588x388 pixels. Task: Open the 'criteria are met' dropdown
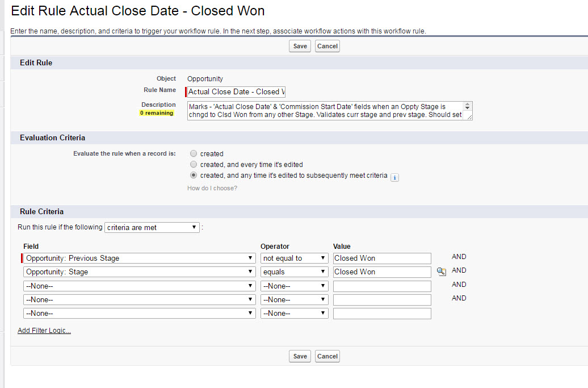(x=152, y=227)
